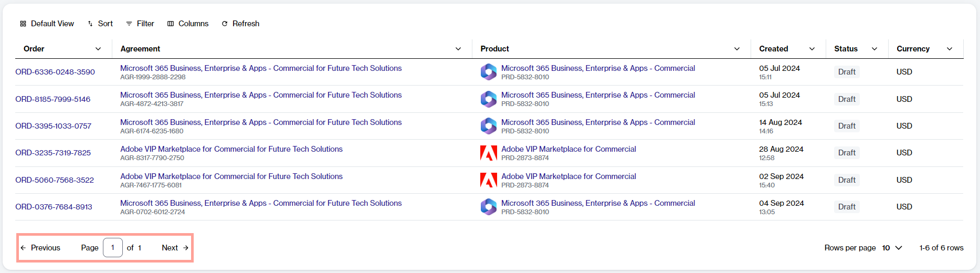Image resolution: width=980 pixels, height=273 pixels.
Task: Click the Adobe logo icon for order ORD-3235-7319-7825
Action: (488, 153)
